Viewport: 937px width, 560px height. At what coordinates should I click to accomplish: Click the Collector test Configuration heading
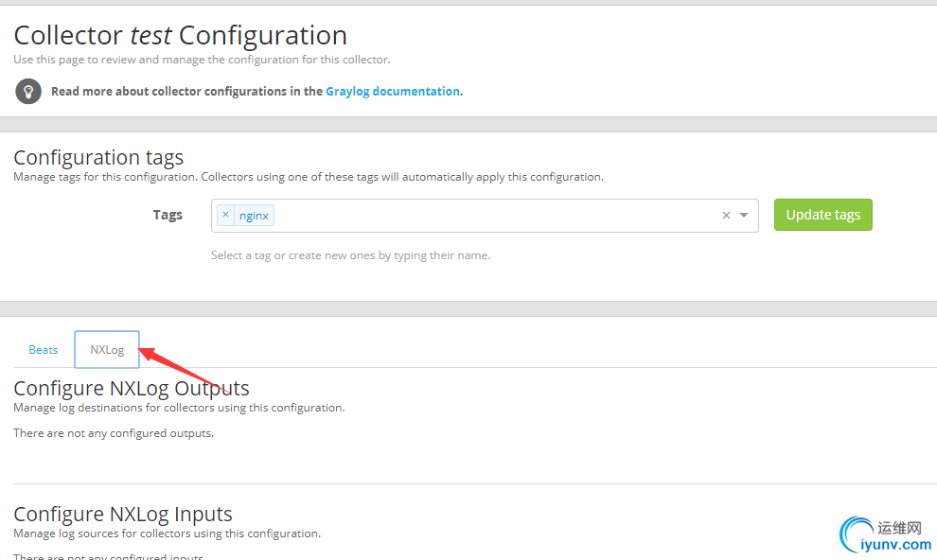pos(180,36)
